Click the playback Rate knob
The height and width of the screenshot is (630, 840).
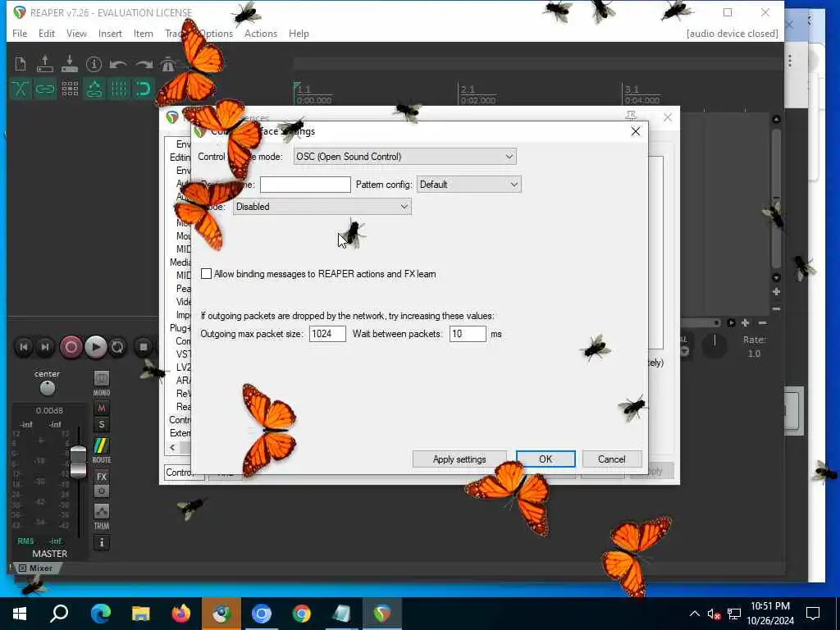(x=714, y=346)
